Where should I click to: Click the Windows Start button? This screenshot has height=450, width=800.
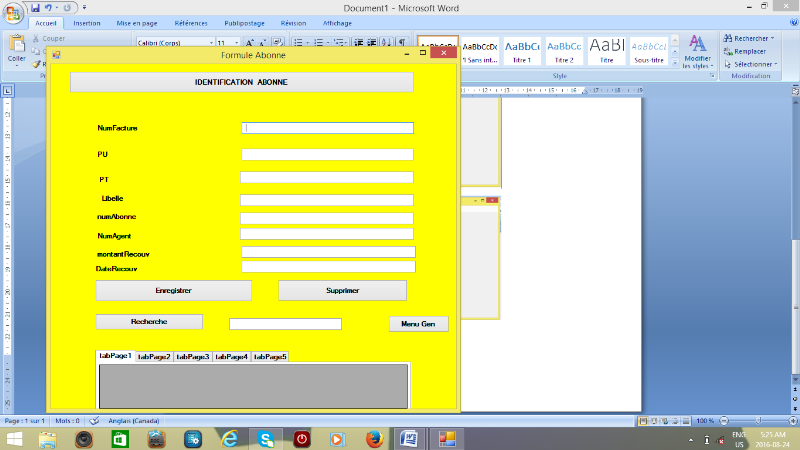pyautogui.click(x=14, y=439)
